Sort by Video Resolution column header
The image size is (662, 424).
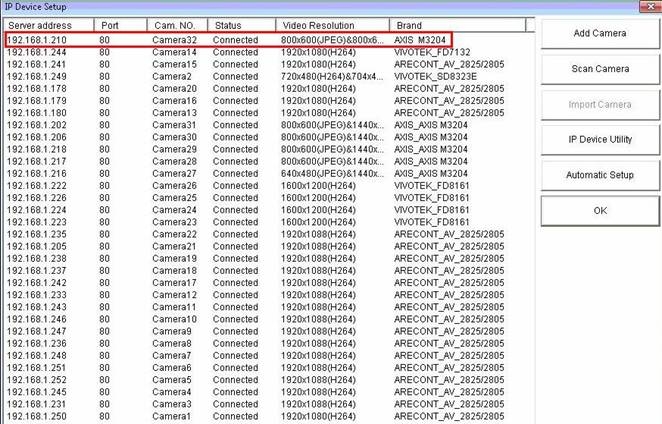pos(332,25)
